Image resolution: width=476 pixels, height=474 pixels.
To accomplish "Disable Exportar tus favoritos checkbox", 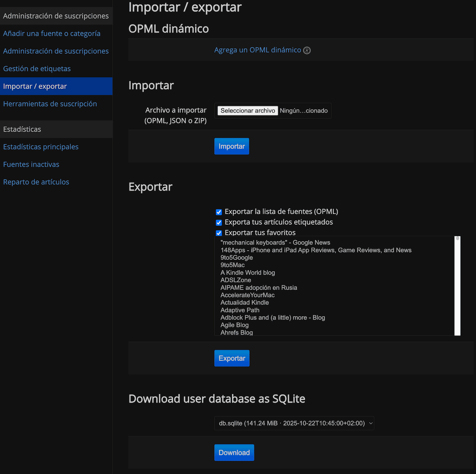I will click(219, 233).
